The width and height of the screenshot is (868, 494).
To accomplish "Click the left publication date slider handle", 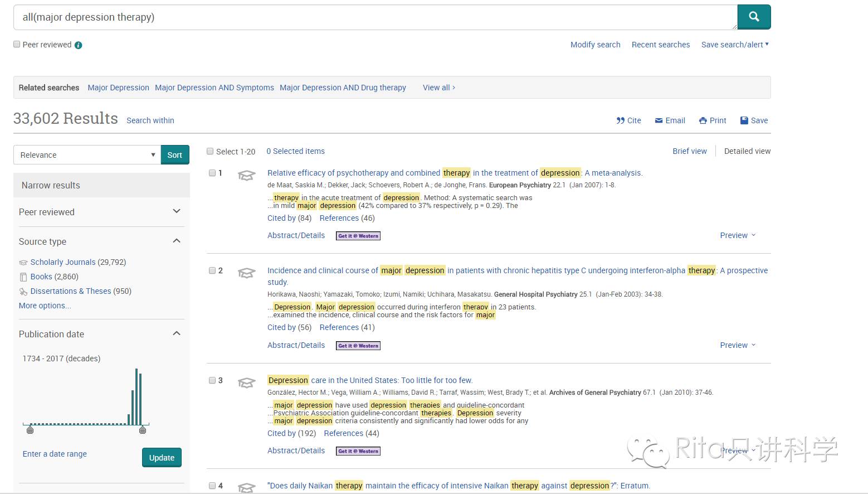I will click(x=30, y=429).
